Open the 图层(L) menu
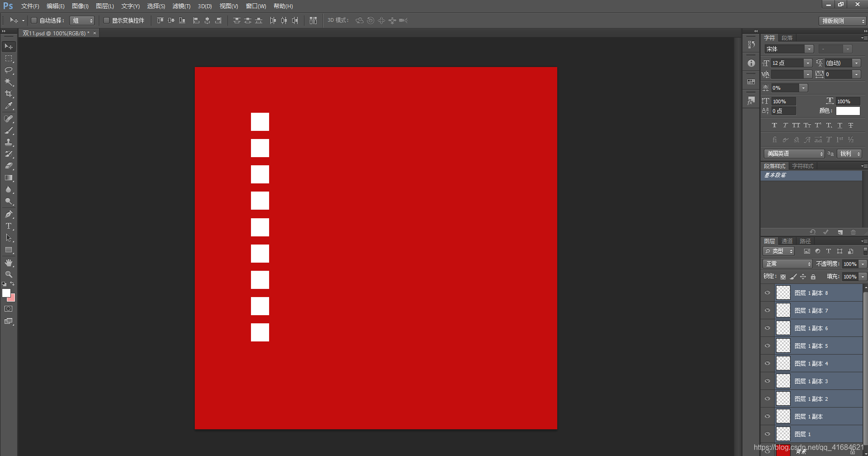The image size is (868, 456). [105, 6]
